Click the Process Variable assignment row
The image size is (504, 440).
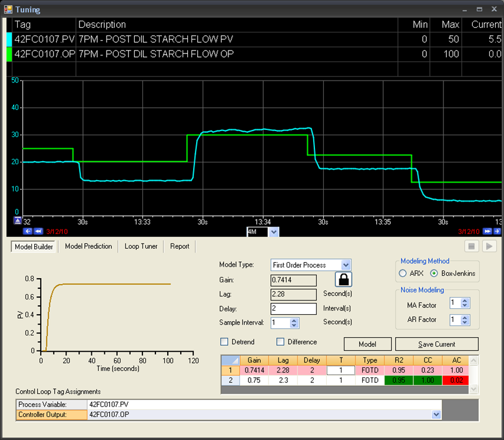[x=228, y=404]
